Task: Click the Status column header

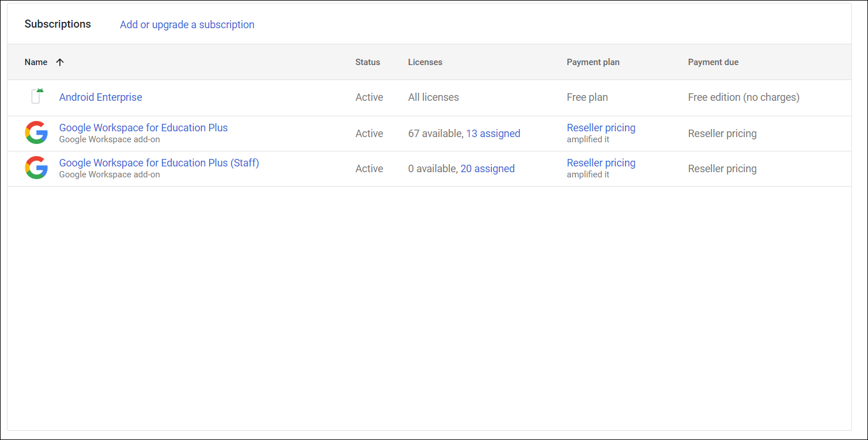Action: click(367, 62)
